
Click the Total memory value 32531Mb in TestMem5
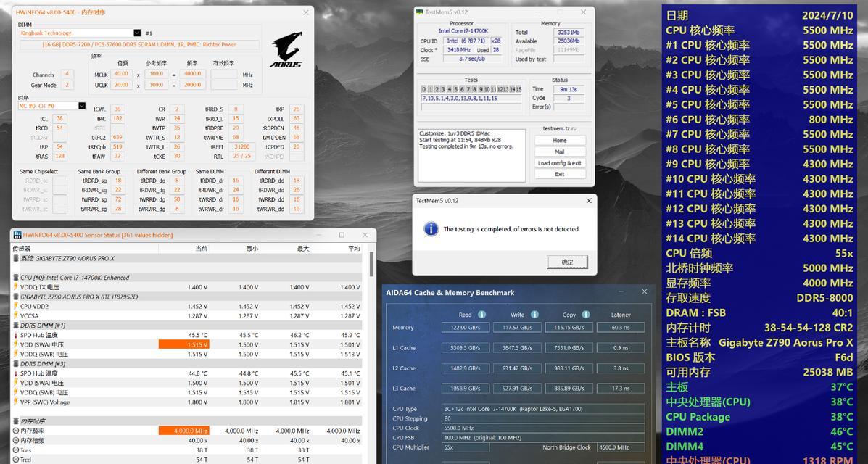(x=569, y=32)
